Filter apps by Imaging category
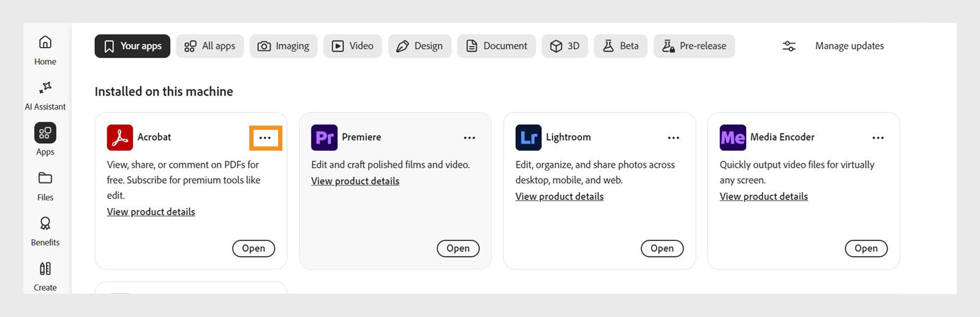 click(x=284, y=46)
